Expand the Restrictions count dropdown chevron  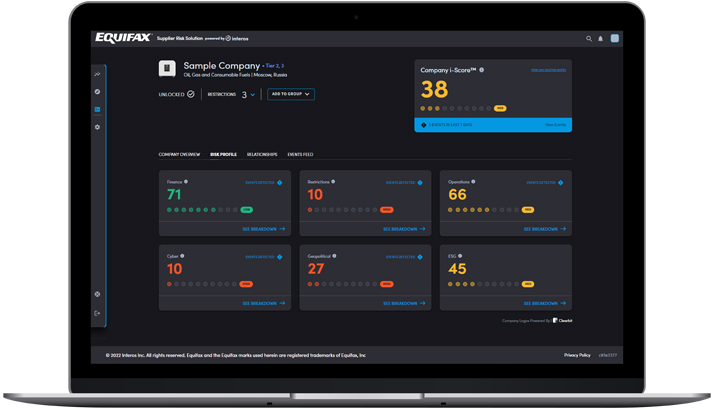click(x=253, y=95)
